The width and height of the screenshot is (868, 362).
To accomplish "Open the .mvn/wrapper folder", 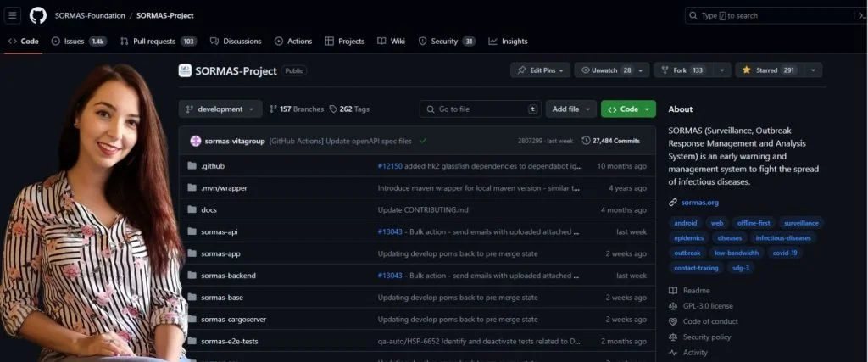I will click(224, 188).
